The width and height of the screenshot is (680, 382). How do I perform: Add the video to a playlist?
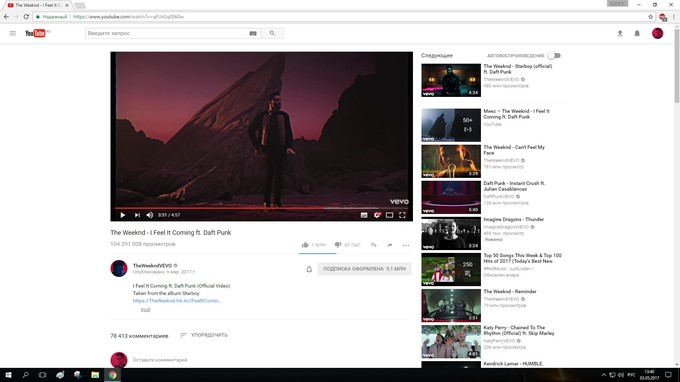pyautogui.click(x=374, y=245)
